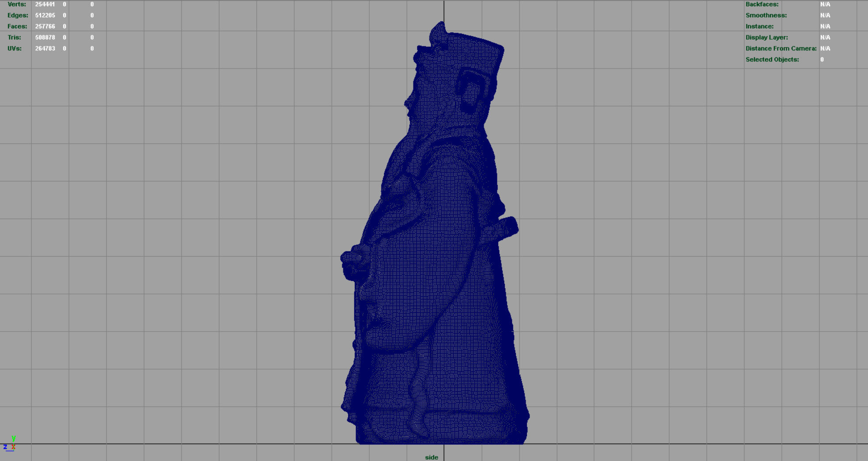Click the "Edges:" heads-up label
Image resolution: width=868 pixels, height=461 pixels.
18,15
